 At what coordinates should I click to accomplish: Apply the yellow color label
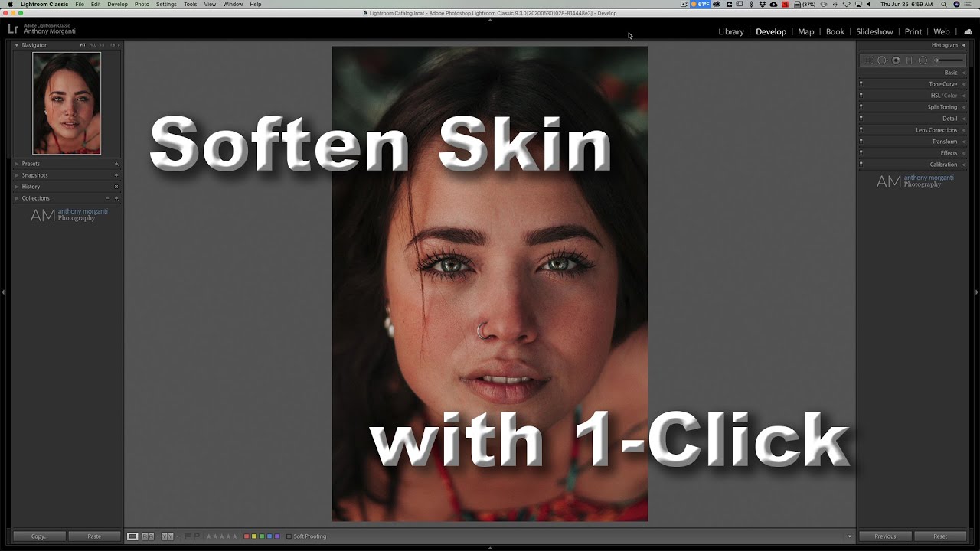click(254, 536)
